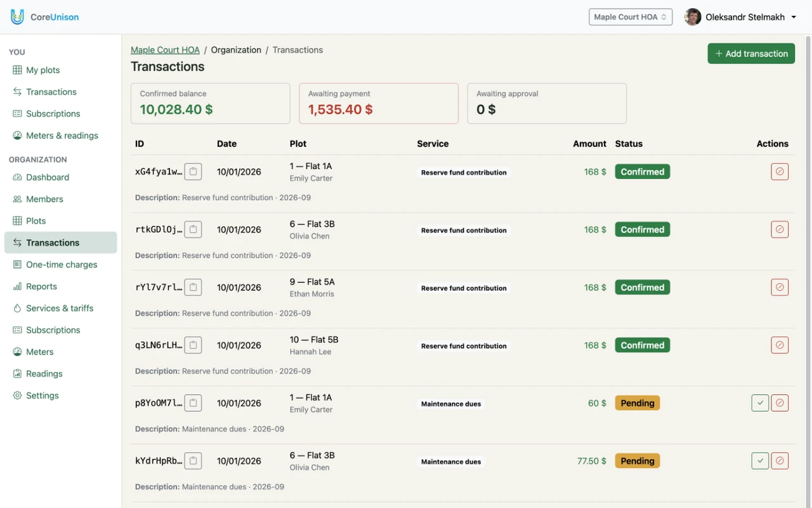Screen dimensions: 812x508
Task: Approve the 77.50 $ pending transaction
Action: pyautogui.click(x=760, y=460)
